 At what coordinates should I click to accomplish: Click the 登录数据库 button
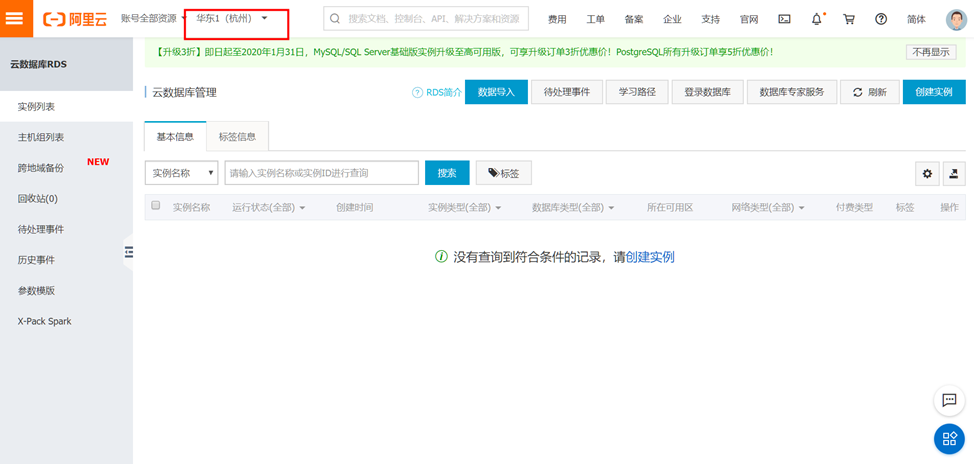tap(708, 92)
